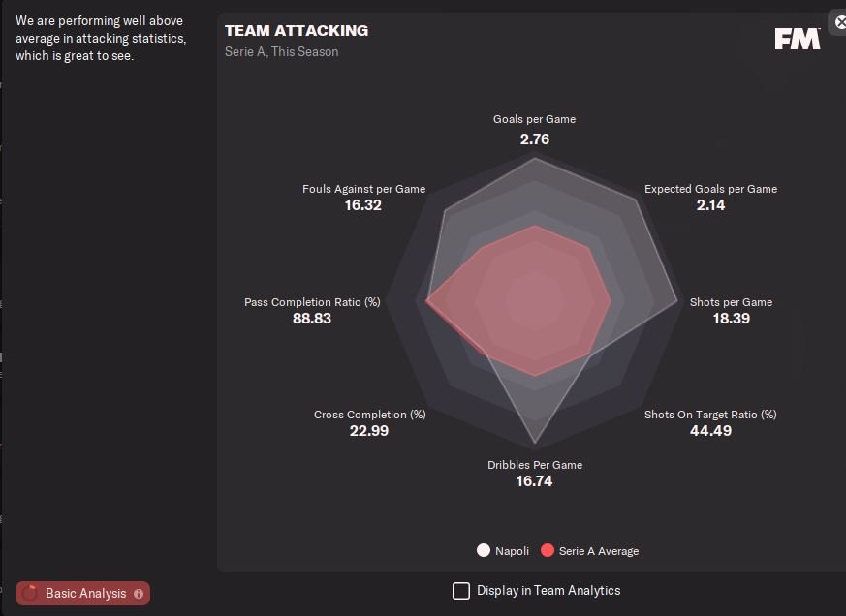Click the Serie A Average legend text
Screen dimensions: 846x616
(x=598, y=551)
